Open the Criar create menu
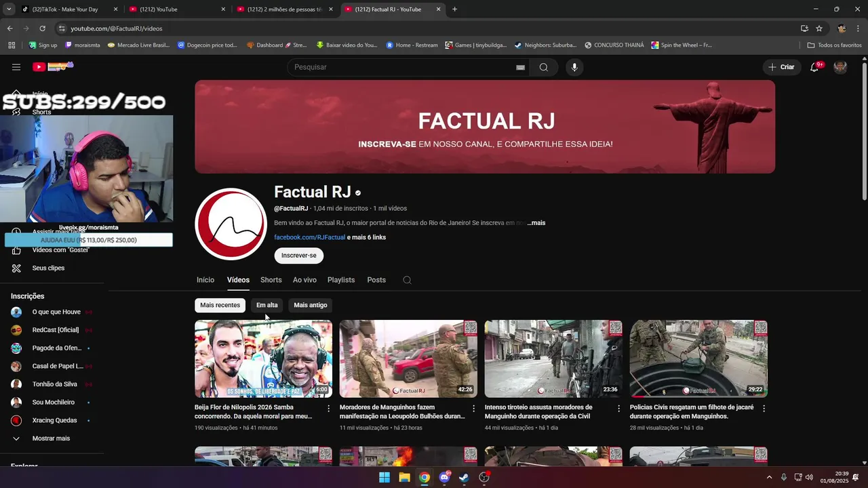This screenshot has height=488, width=868. [781, 67]
